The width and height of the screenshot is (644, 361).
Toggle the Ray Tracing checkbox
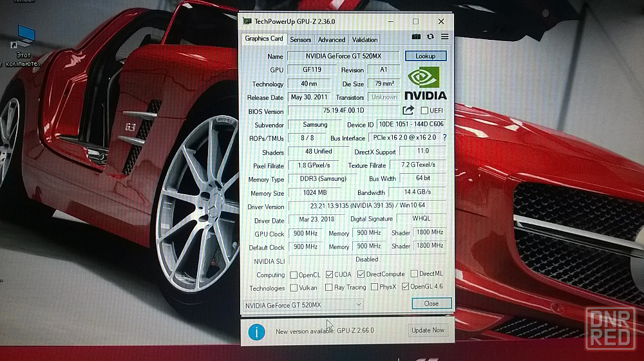click(x=328, y=288)
